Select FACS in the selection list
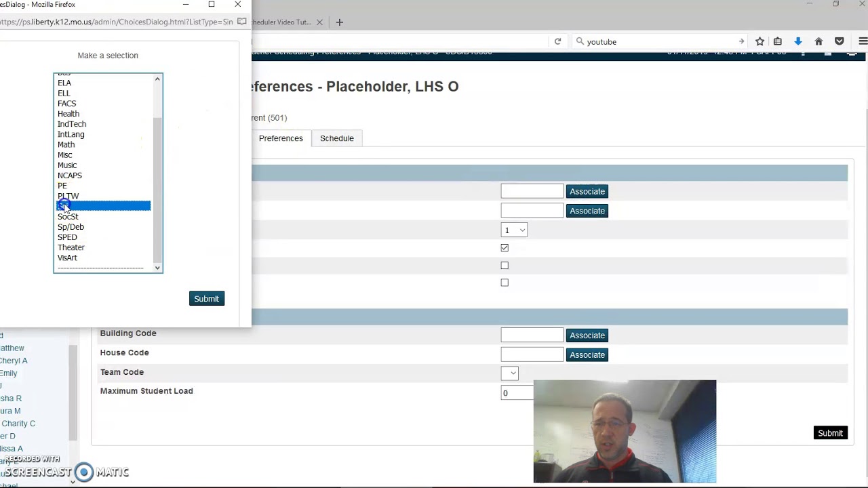868x488 pixels. click(66, 104)
